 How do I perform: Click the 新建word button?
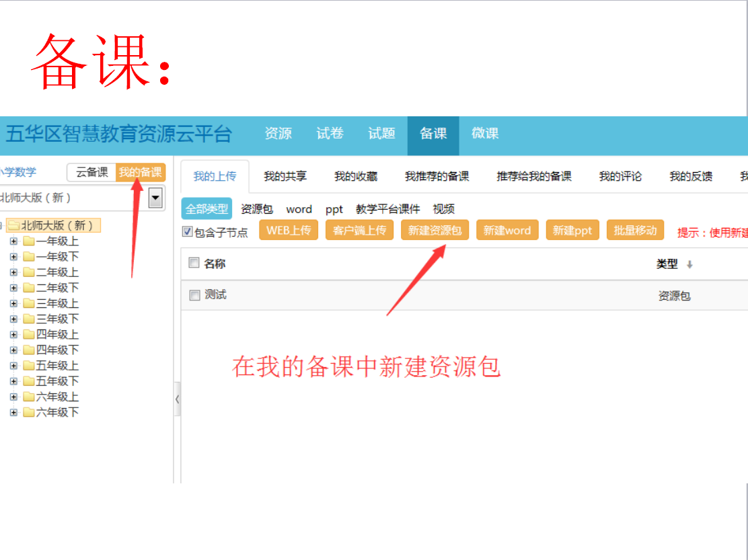[507, 230]
